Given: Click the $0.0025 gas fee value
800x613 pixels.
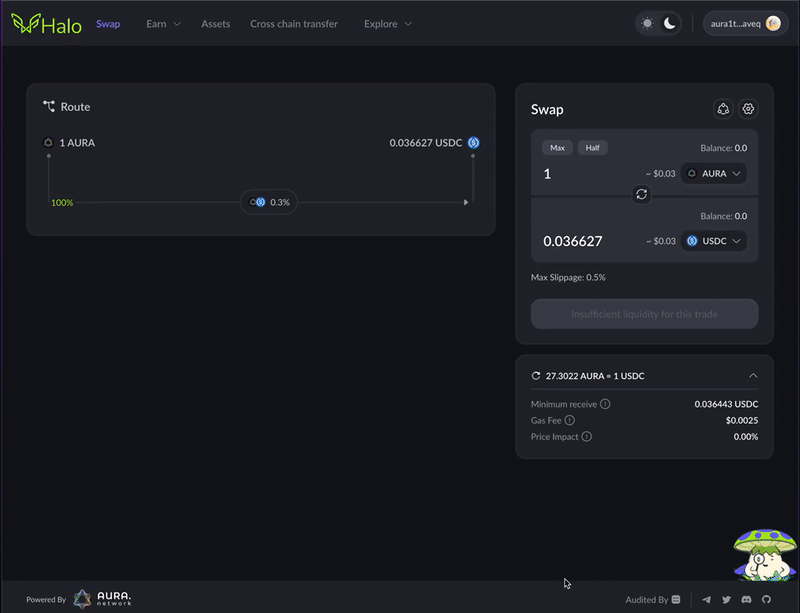Looking at the screenshot, I should point(742,421).
